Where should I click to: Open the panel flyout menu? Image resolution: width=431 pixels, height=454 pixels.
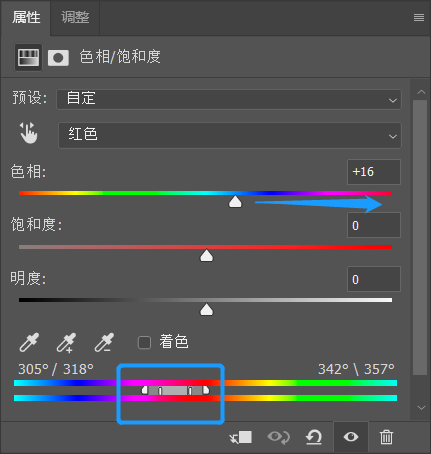[x=419, y=17]
